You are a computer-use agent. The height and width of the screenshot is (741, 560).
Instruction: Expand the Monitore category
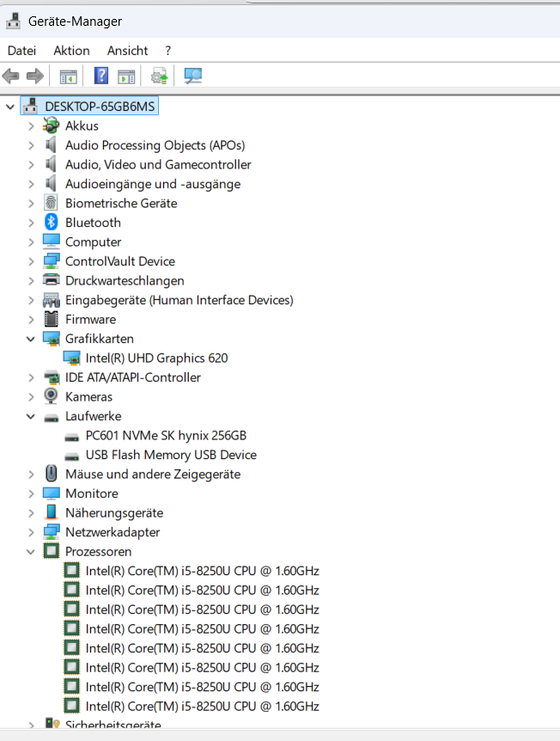(31, 493)
